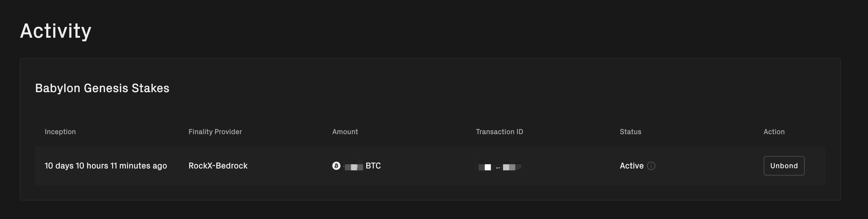Click the "10 days 10 hours" inception time
Viewport: 868px width, 219px height.
[106, 166]
